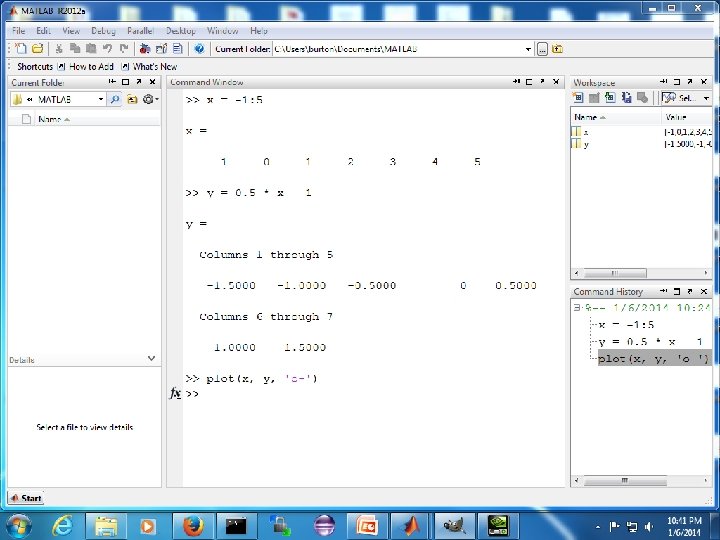Select the plot(x, y, 'o-') history entry
Screen dimensions: 720x540
point(654,359)
